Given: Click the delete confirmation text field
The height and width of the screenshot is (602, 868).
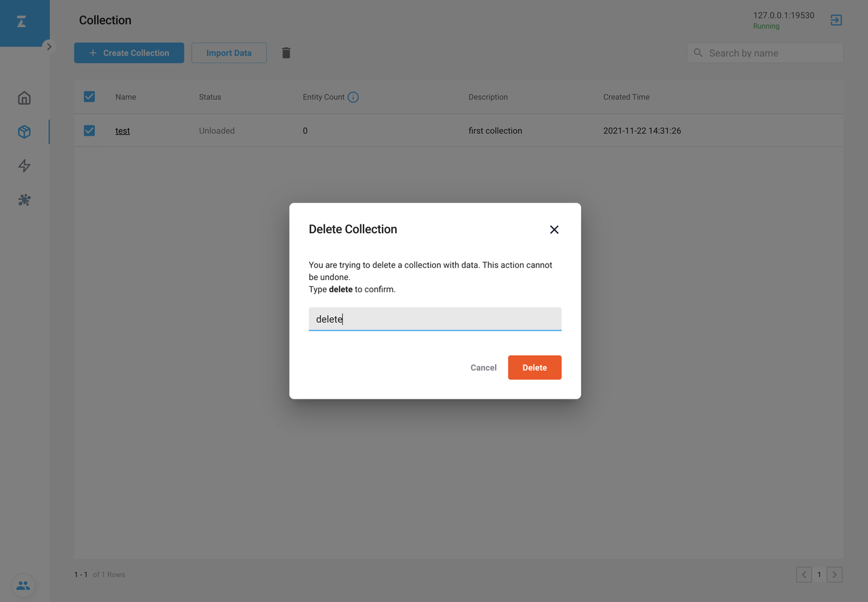Looking at the screenshot, I should 435,319.
